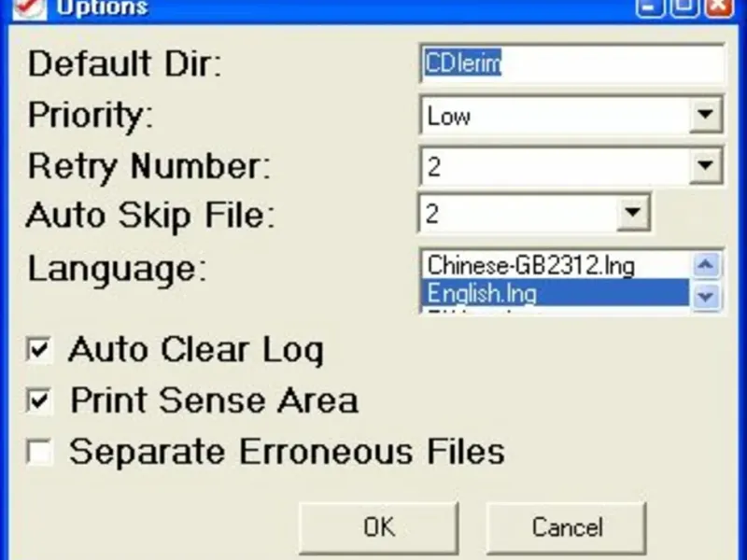
Task: Enable the Auto Clear Log checkbox
Action: point(39,350)
